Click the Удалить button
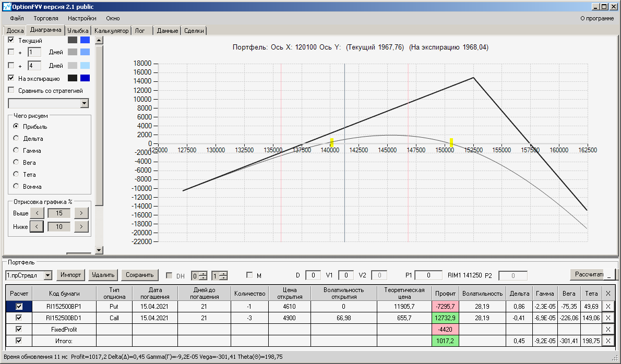The width and height of the screenshot is (621, 364). coord(103,275)
